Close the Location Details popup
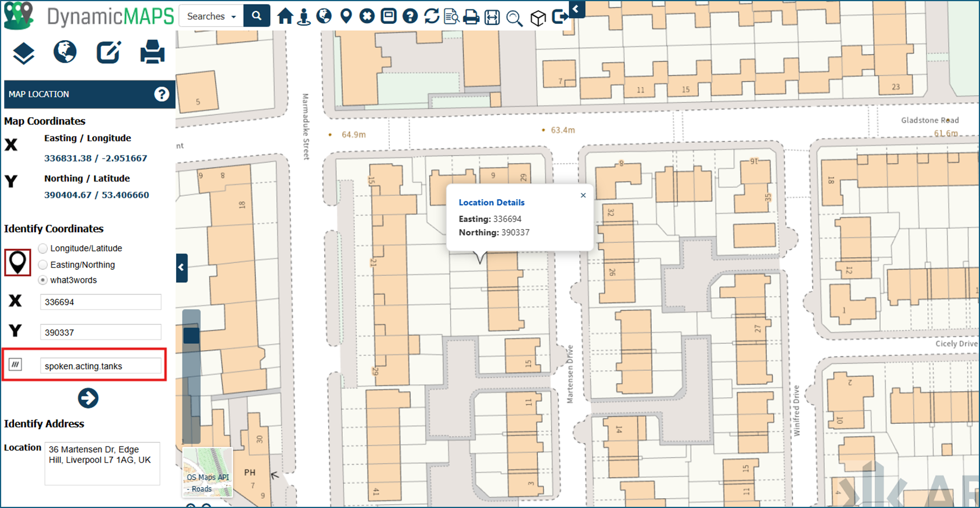Screen dimensions: 980x508 pyautogui.click(x=583, y=195)
